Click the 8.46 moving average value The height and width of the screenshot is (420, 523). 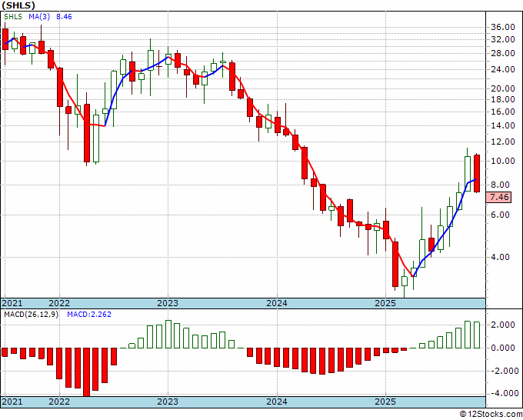click(64, 17)
